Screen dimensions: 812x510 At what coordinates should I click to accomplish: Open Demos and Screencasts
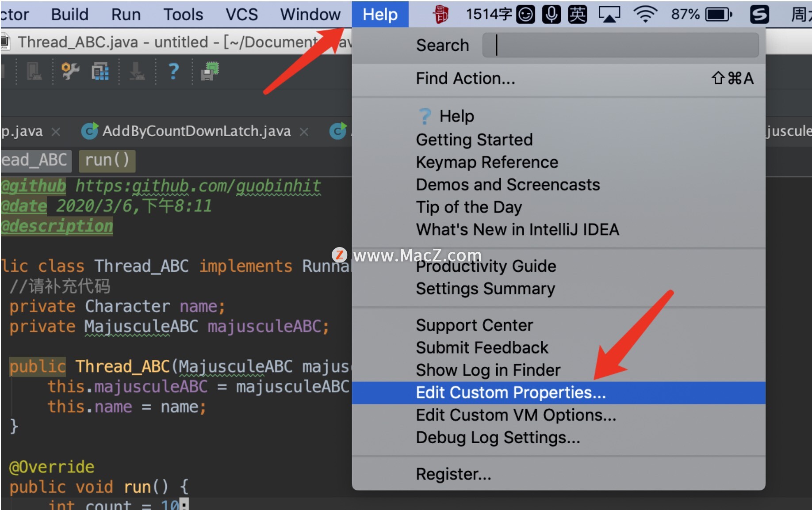[559, 185]
